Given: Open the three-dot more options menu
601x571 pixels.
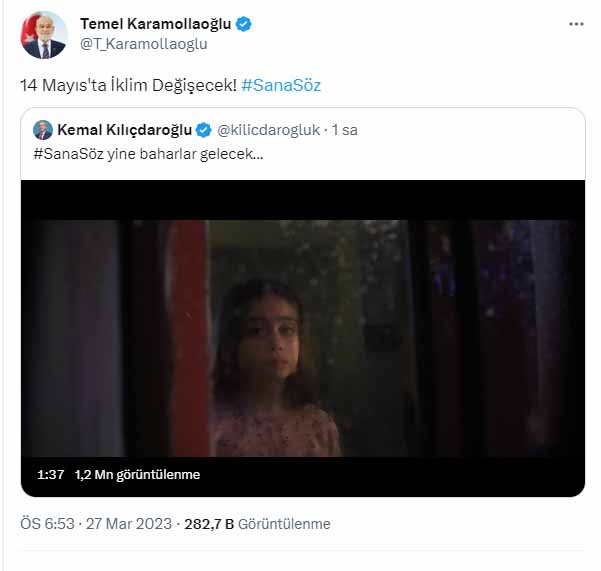Looking at the screenshot, I should click(x=575, y=23).
